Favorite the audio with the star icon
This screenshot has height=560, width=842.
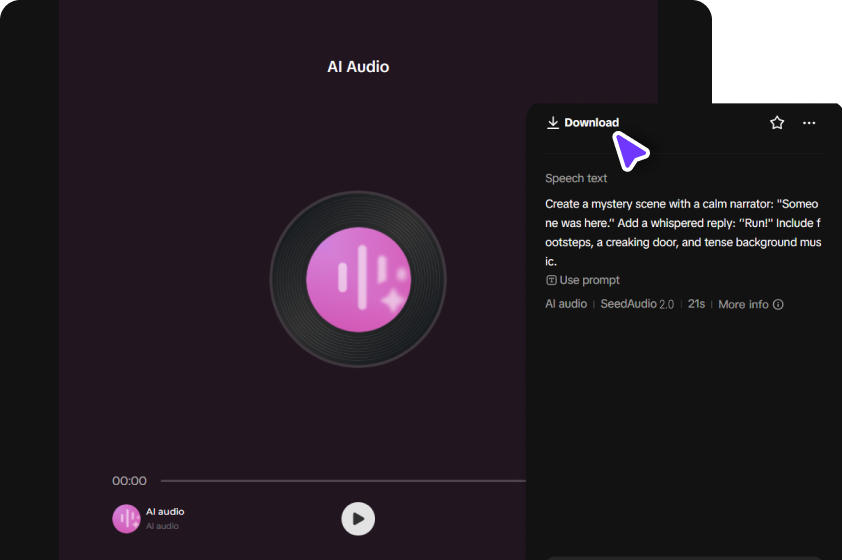coord(776,123)
